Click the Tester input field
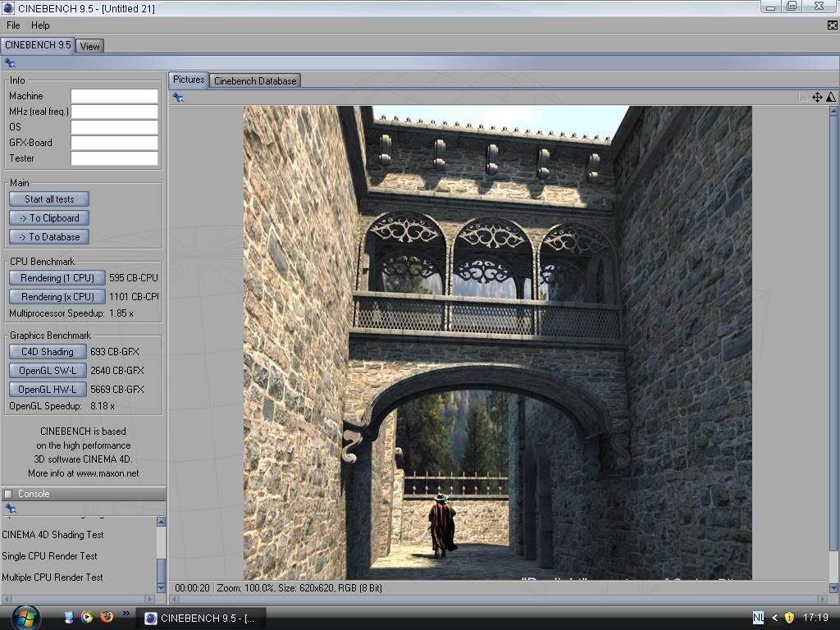Screen dimensions: 840x630 click(115, 158)
